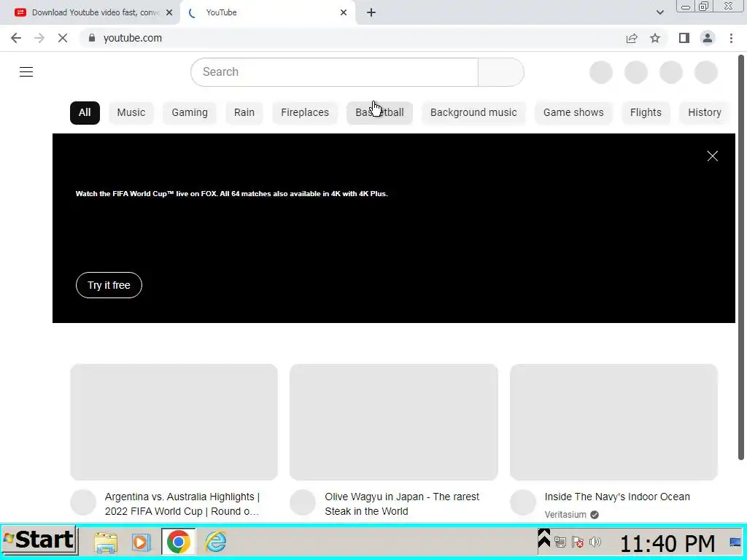Open Inside The Navy's Indoor Ocean video title
747x560 pixels.
click(617, 497)
